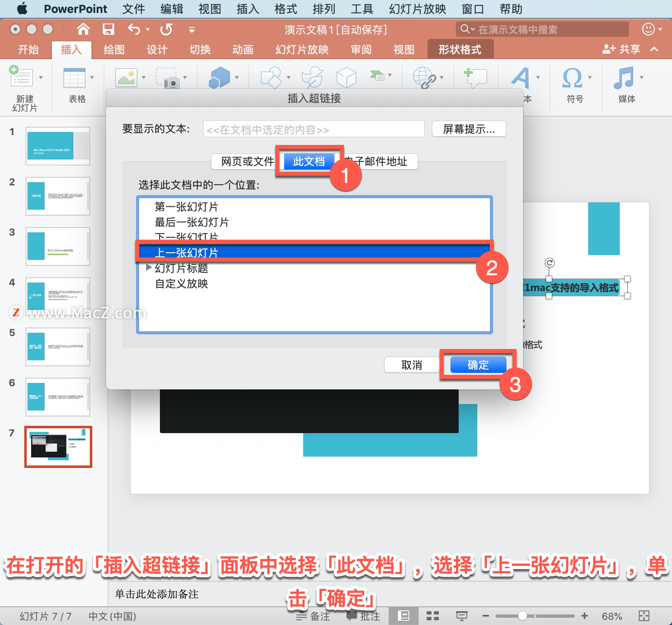Image resolution: width=672 pixels, height=625 pixels.
Task: Click the Text A icon
Action: pos(521,77)
